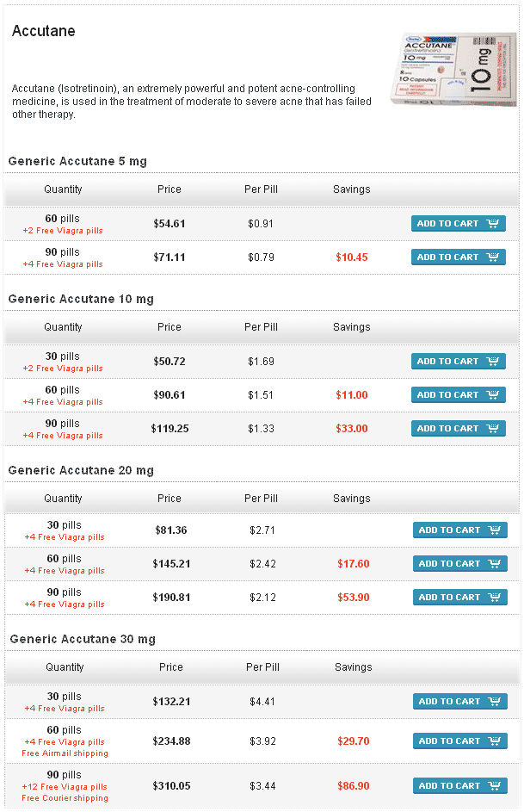
Task: Click cart icon for $234.88 row
Action: tap(459, 741)
